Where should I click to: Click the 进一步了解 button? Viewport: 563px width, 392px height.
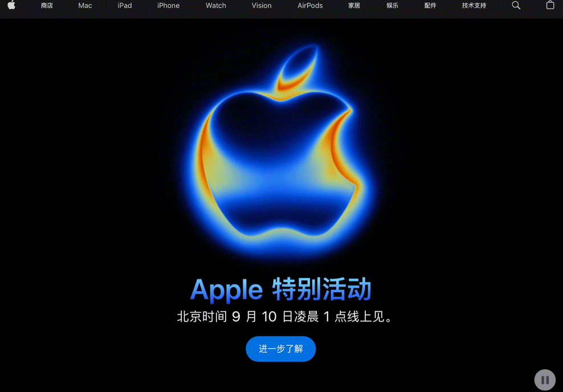pyautogui.click(x=281, y=349)
